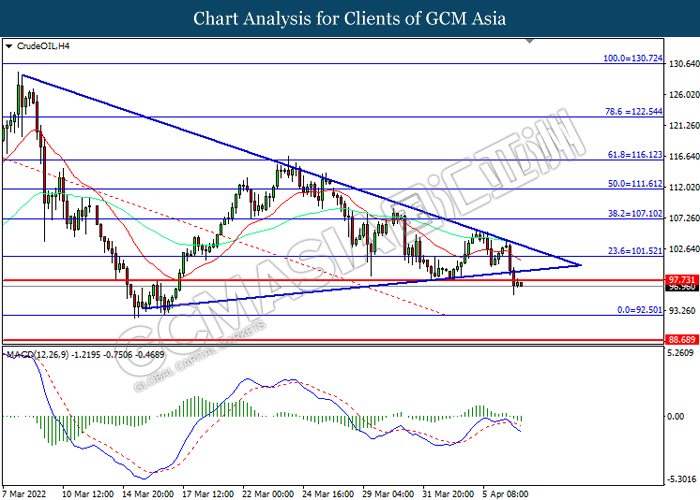Click the dropdown arrow beside CrudeOIL,H4

[9, 46]
